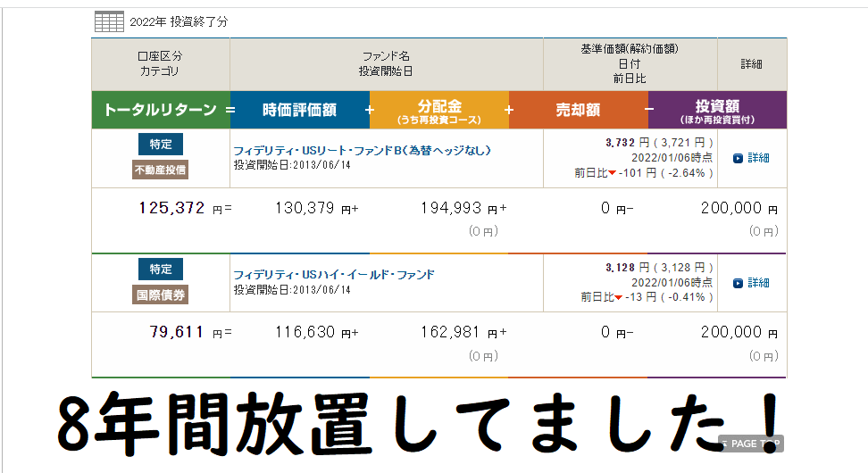Select distribution amount 162,981 円
868x473 pixels.
pyautogui.click(x=459, y=333)
